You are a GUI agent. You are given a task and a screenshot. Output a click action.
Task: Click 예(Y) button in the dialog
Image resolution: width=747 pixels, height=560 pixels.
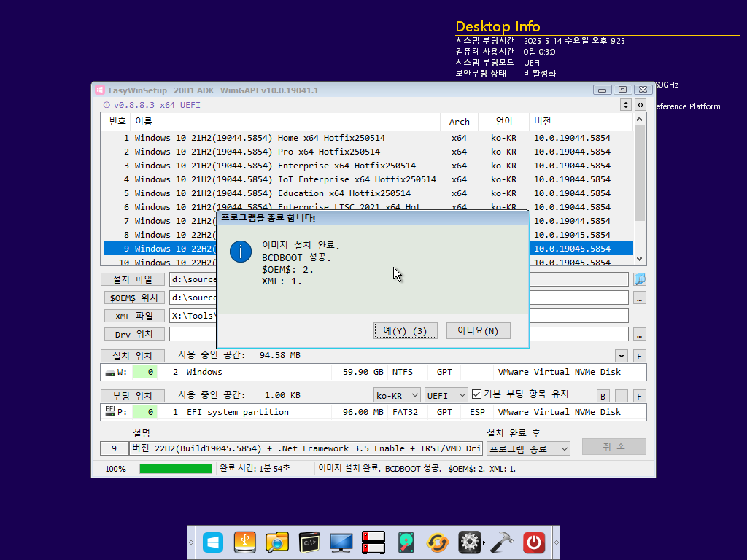click(406, 331)
